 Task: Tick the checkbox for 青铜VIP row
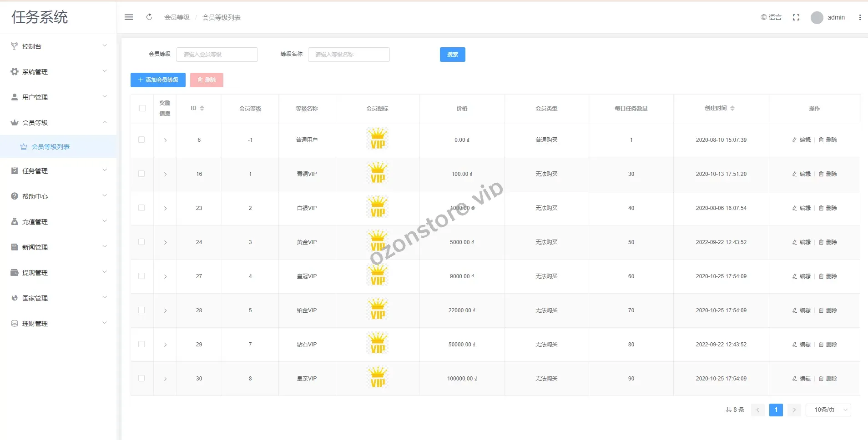click(x=141, y=174)
